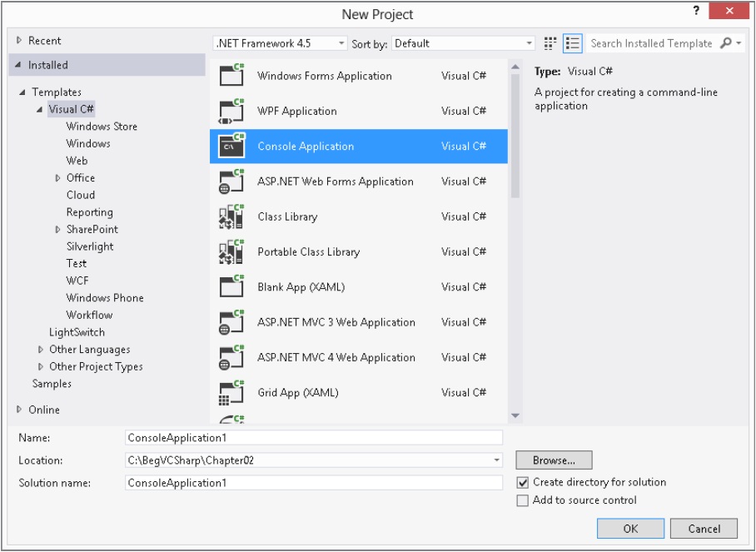Expand the Online section
The height and width of the screenshot is (552, 756).
pos(19,410)
